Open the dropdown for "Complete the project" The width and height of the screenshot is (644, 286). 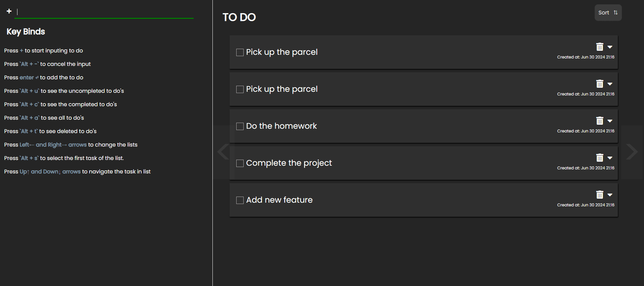click(610, 158)
